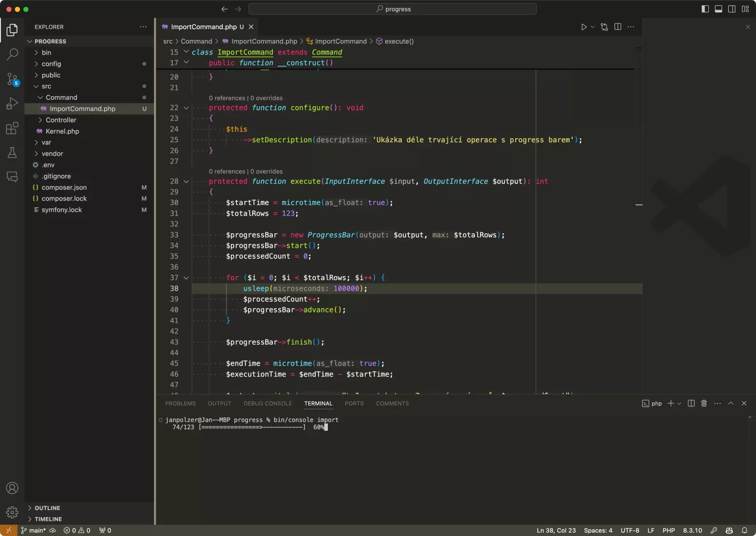This screenshot has width=756, height=536.
Task: Open changes compare icon in editor toolbar
Action: pyautogui.click(x=604, y=27)
